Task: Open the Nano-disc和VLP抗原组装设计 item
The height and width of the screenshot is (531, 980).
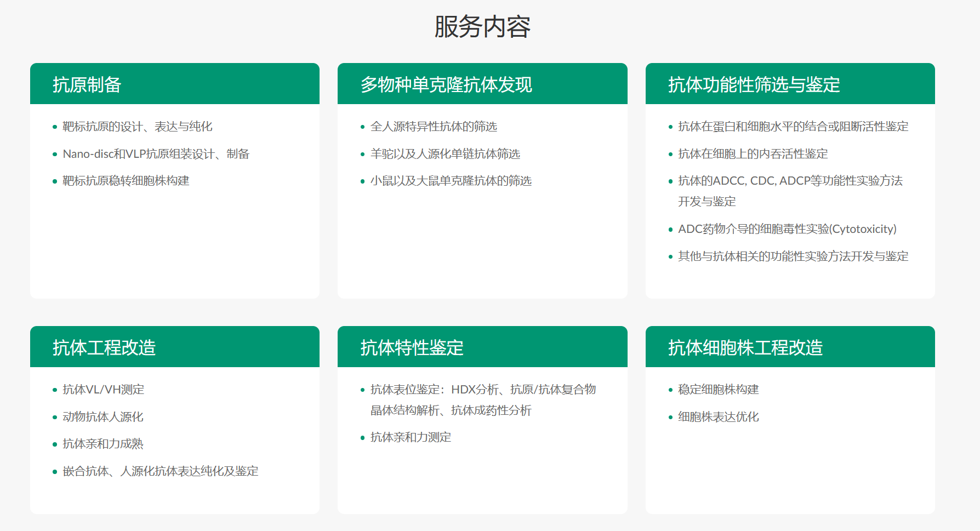Action: click(x=156, y=154)
